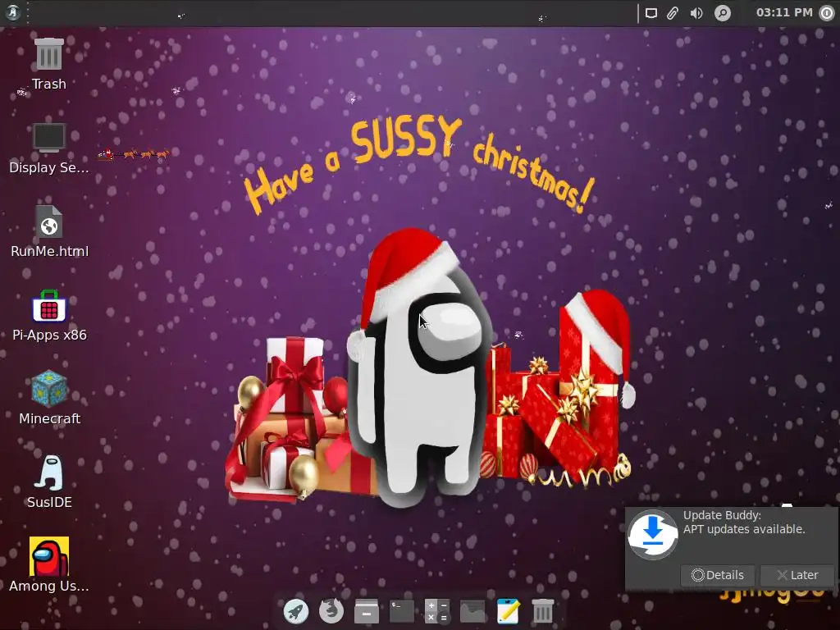This screenshot has width=840, height=630.
Task: Open the rocket launcher in dock
Action: [295, 611]
